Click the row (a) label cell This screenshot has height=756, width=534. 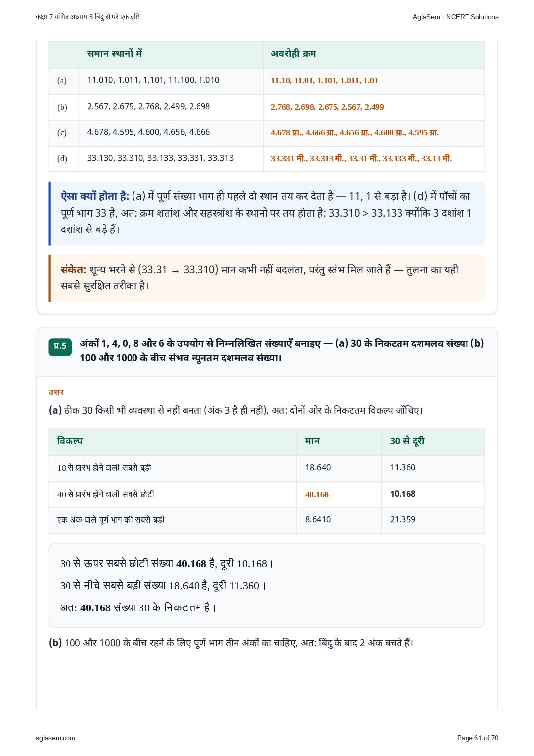(64, 81)
